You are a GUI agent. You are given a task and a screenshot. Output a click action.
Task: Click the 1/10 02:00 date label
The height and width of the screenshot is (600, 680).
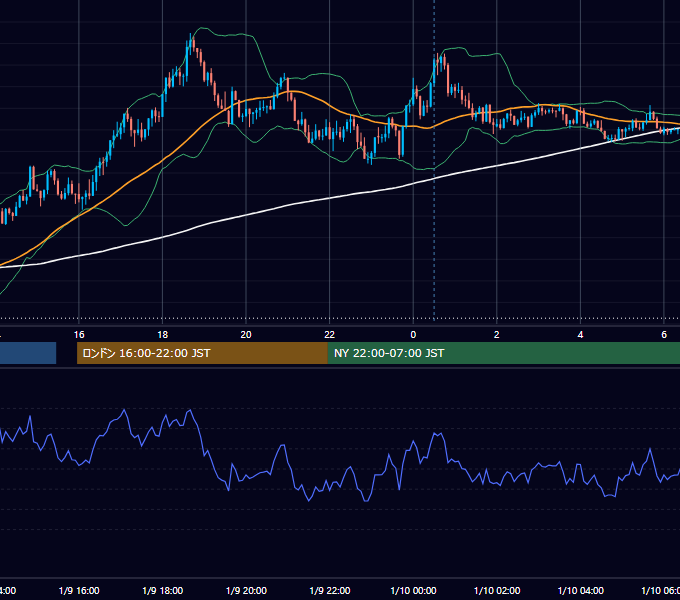[497, 590]
